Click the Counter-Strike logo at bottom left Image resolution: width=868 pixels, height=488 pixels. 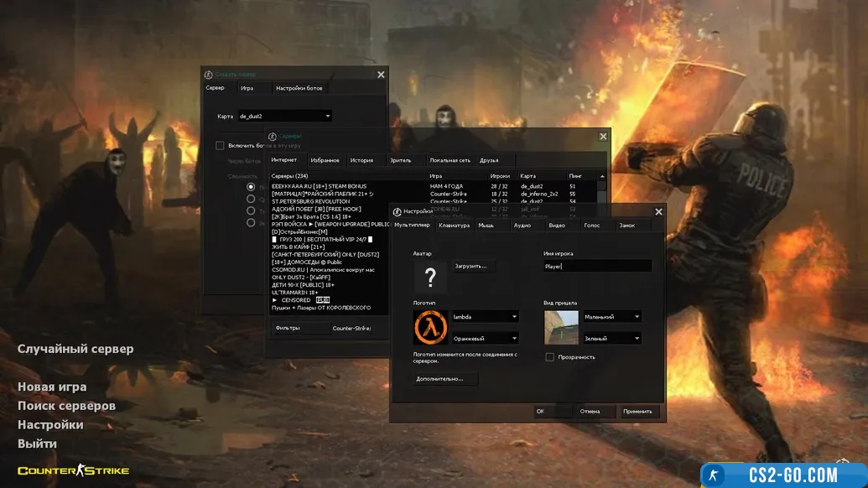74,470
